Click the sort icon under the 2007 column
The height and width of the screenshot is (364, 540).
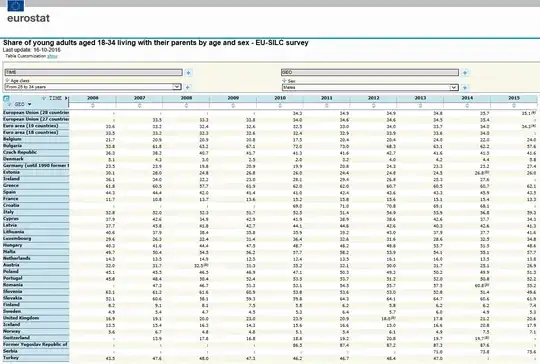(139, 106)
